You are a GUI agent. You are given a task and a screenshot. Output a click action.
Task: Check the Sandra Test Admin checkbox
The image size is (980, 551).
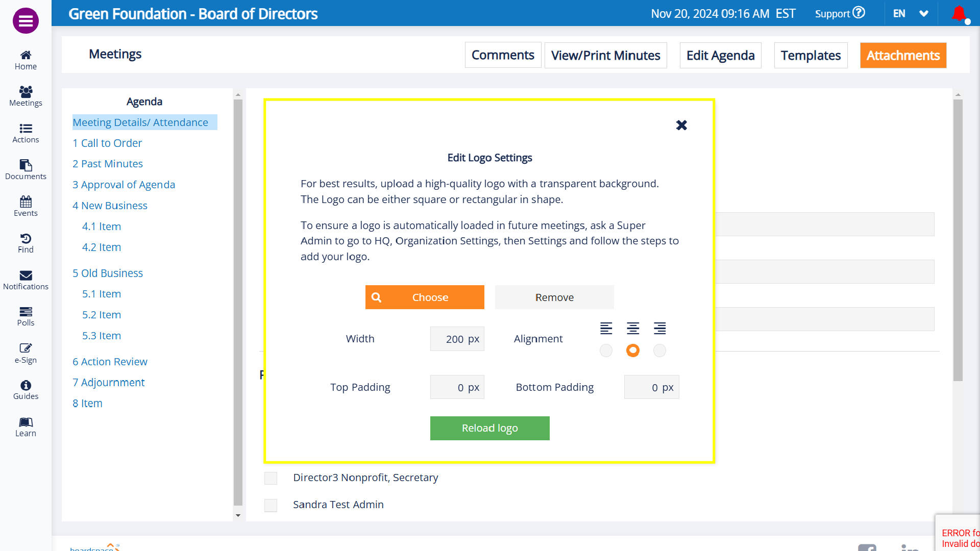pos(271,505)
